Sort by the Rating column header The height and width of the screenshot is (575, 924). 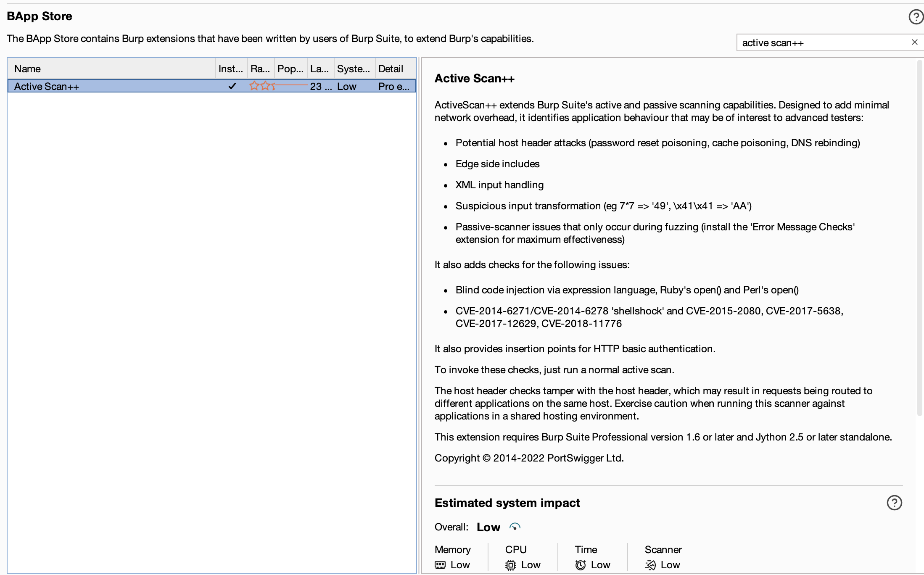pyautogui.click(x=260, y=69)
